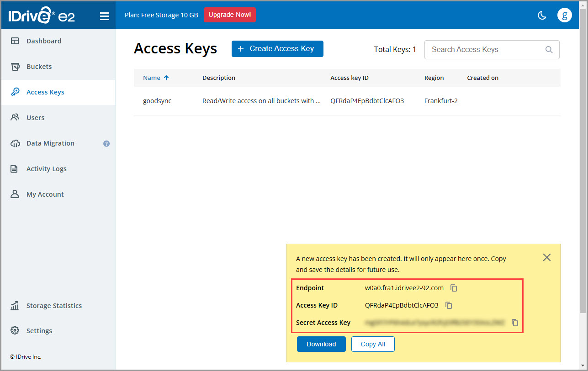
Task: Click the Buckets sidebar icon
Action: (15, 67)
